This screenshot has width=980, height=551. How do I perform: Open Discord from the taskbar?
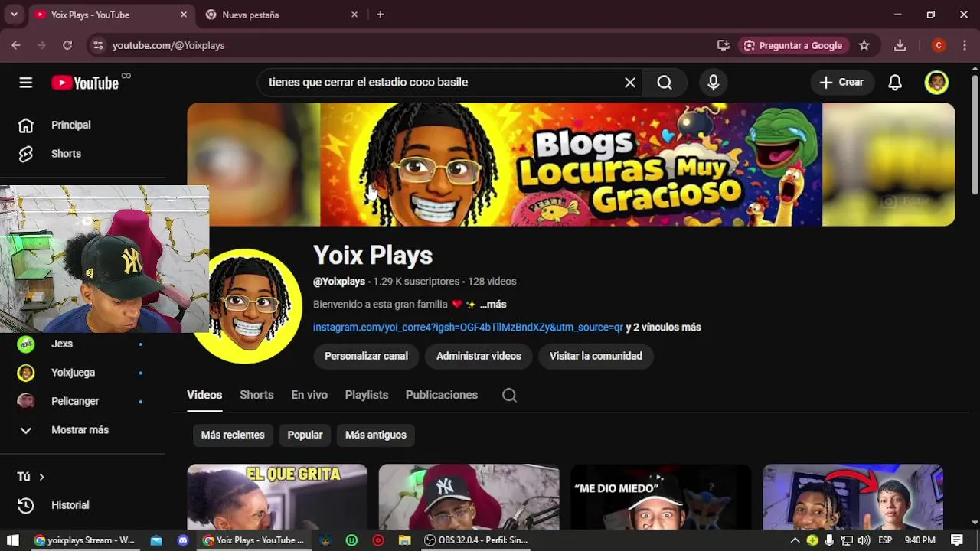182,540
